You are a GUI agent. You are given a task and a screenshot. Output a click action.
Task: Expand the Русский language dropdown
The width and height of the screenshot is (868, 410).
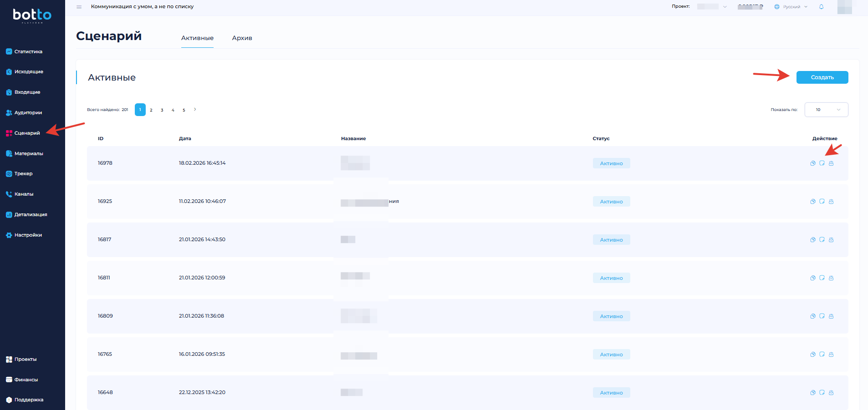[791, 7]
